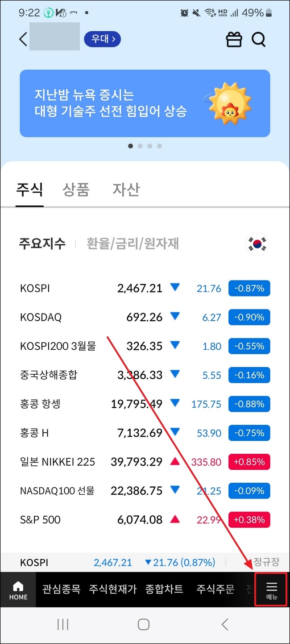
Task: Select the second carousel indicator dot
Action: (x=140, y=146)
